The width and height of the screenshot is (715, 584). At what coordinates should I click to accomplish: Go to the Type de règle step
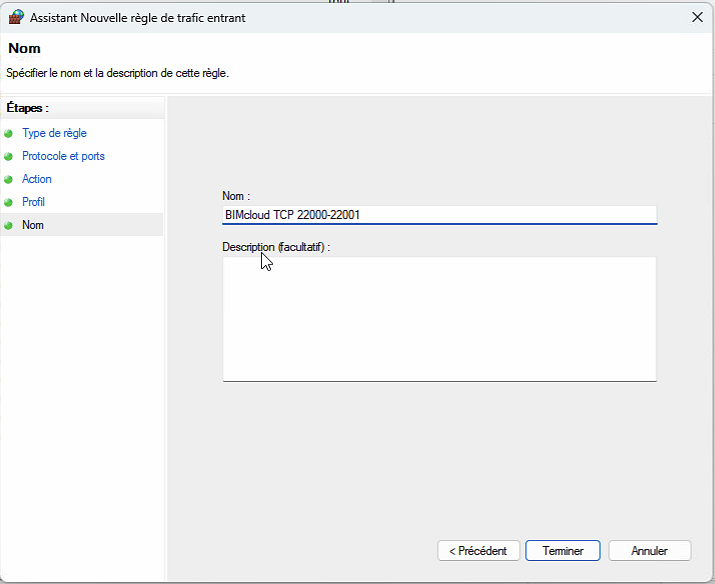(x=54, y=133)
